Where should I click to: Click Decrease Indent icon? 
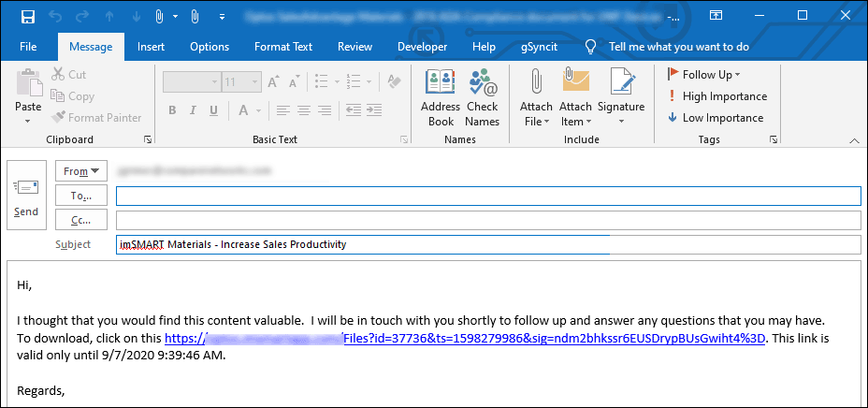point(354,110)
